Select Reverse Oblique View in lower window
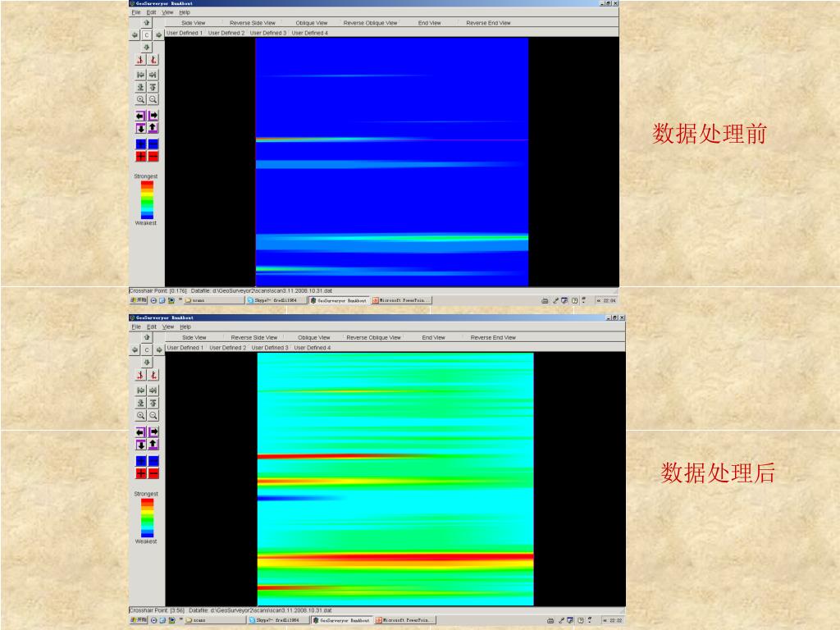The image size is (840, 630). point(373,338)
